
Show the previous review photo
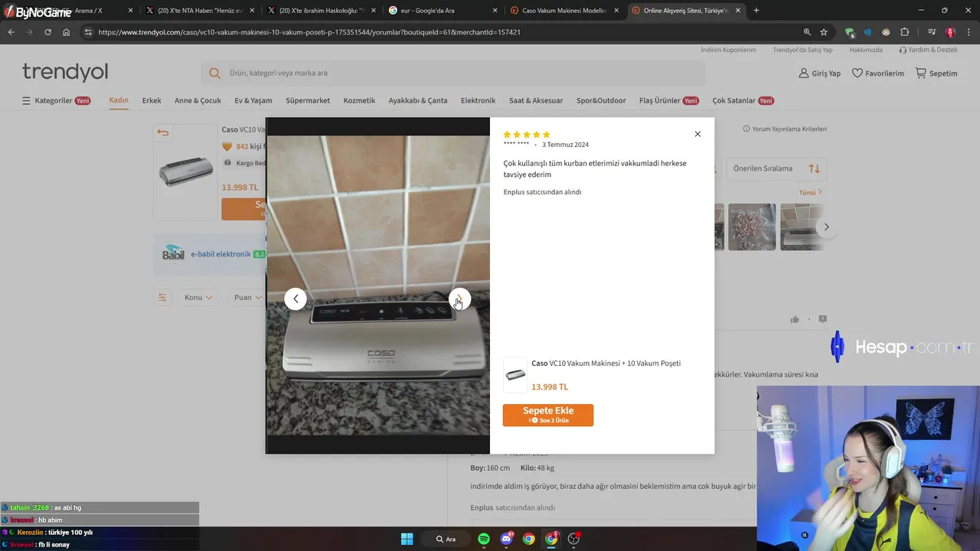pos(296,299)
